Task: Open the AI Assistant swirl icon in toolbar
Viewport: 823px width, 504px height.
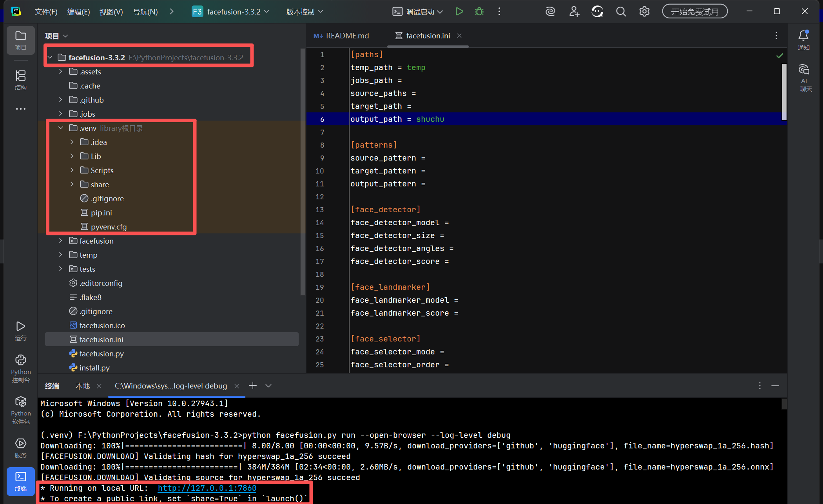Action: pos(550,12)
